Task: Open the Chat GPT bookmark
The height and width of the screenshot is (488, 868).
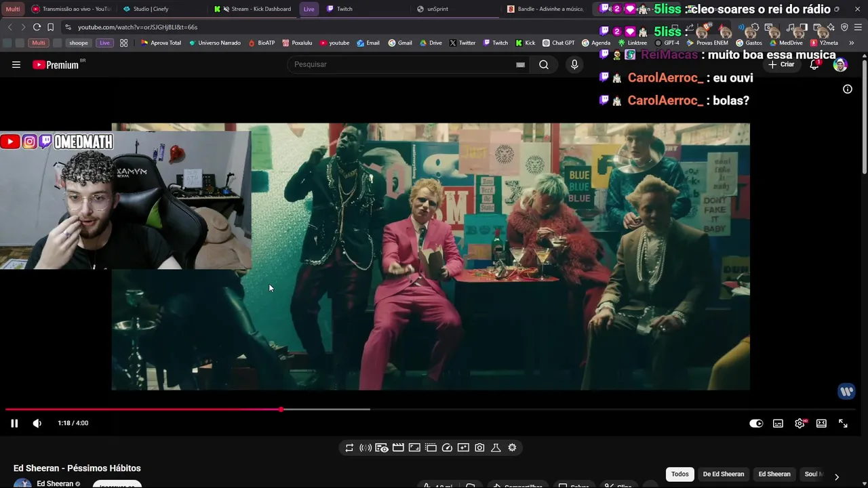Action: point(558,43)
